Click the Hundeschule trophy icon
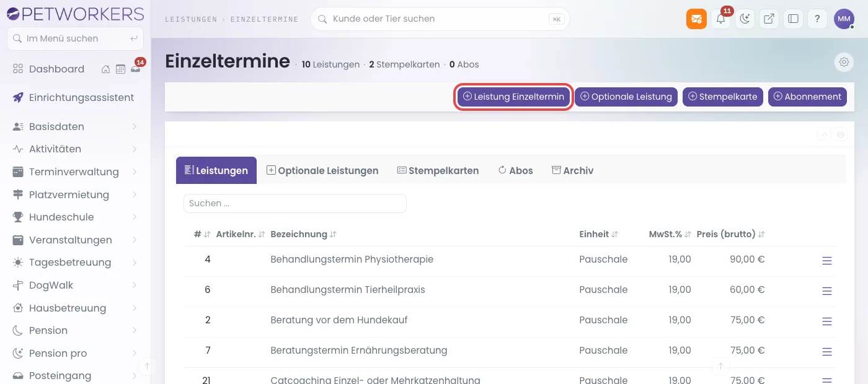Image resolution: width=868 pixels, height=384 pixels. 18,217
